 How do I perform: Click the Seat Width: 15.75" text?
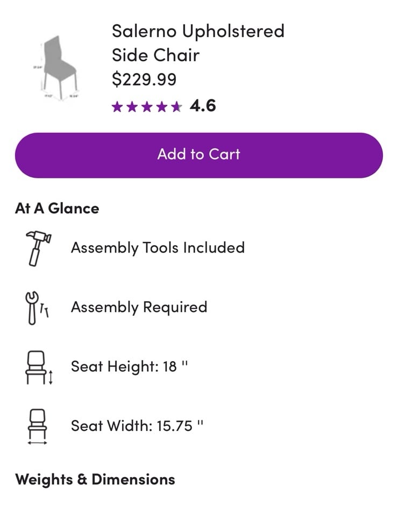coord(137,426)
